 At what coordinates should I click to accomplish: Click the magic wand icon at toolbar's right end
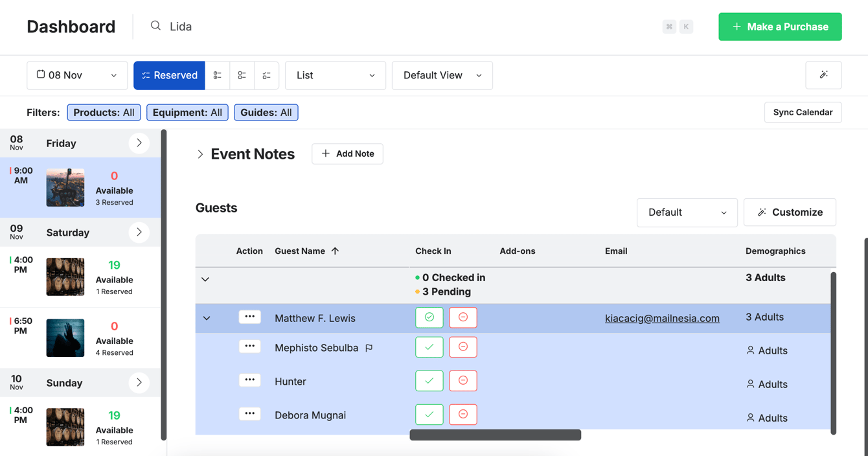pos(823,75)
